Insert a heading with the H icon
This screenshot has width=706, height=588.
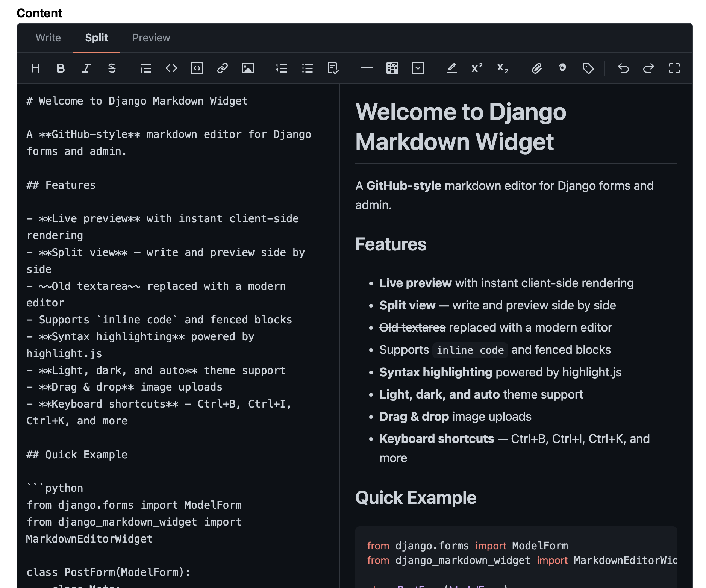tap(35, 68)
